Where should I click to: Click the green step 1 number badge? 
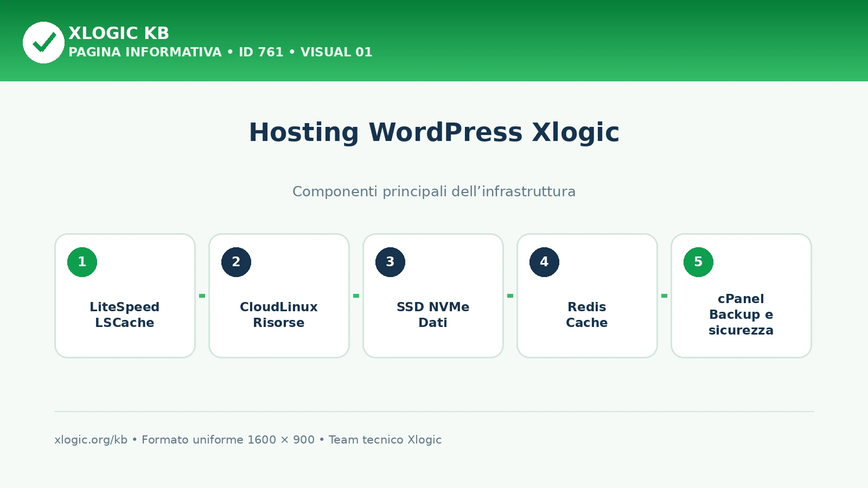[82, 262]
